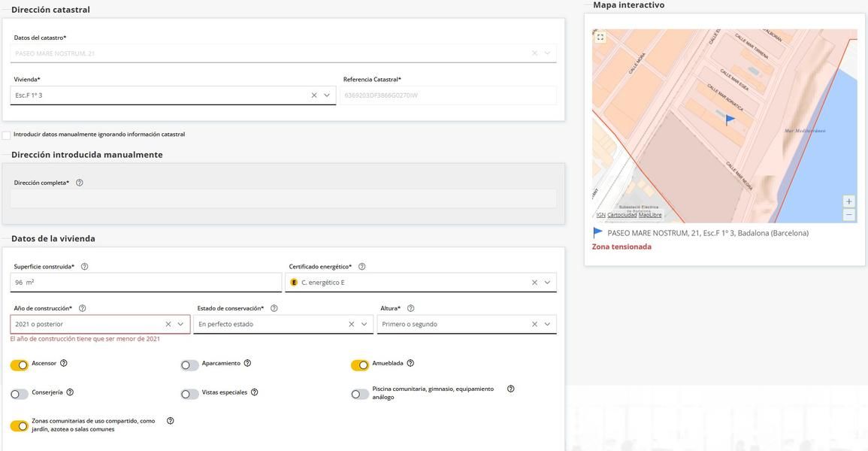Toggle the Ascensor switch off
Screen dimensions: 868x451
click(x=20, y=365)
